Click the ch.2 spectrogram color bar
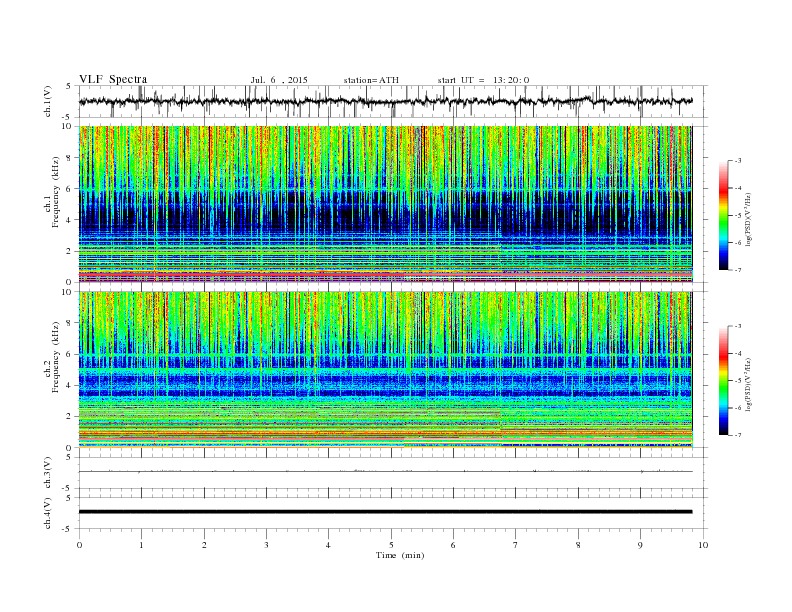This screenshot has width=792, height=612. tap(723, 380)
